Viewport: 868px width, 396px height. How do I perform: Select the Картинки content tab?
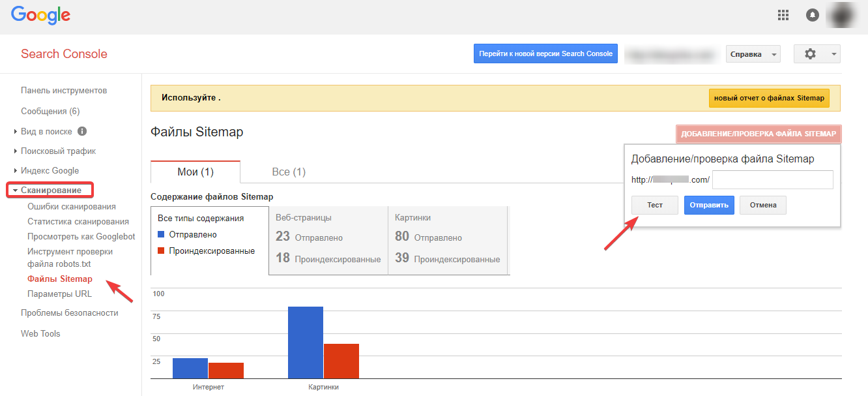point(448,240)
